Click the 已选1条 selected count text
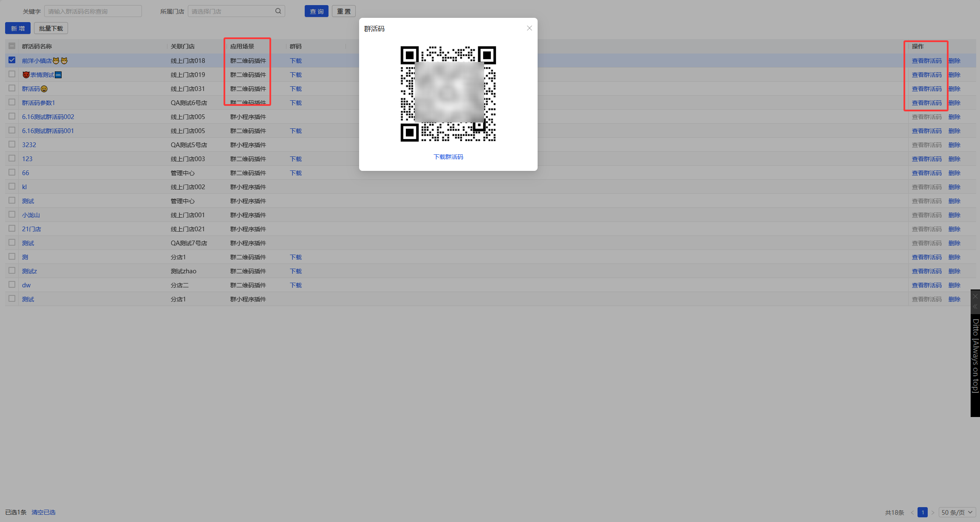980x522 pixels. coord(16,512)
